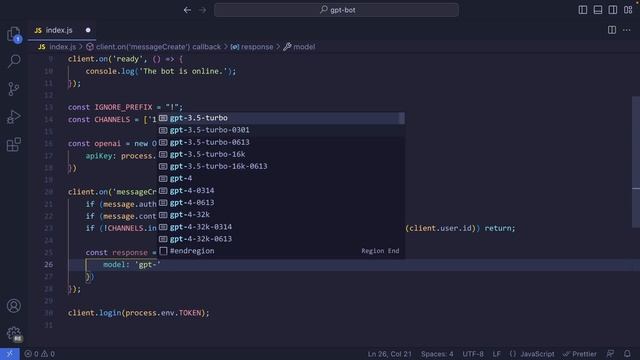Open the Explorer view in activity bar

[x=14, y=33]
